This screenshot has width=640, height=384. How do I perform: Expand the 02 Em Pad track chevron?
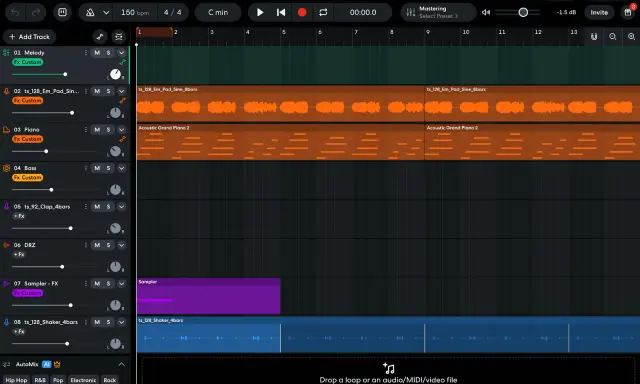coord(121,91)
